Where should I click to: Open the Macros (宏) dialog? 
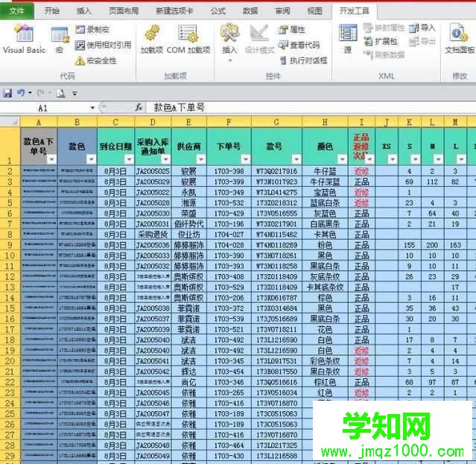point(60,40)
